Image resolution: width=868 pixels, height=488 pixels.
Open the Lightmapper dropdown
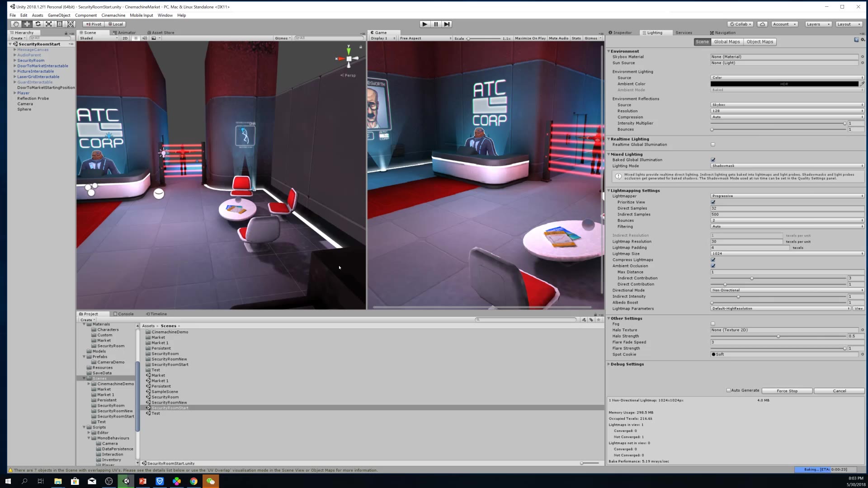click(x=787, y=196)
